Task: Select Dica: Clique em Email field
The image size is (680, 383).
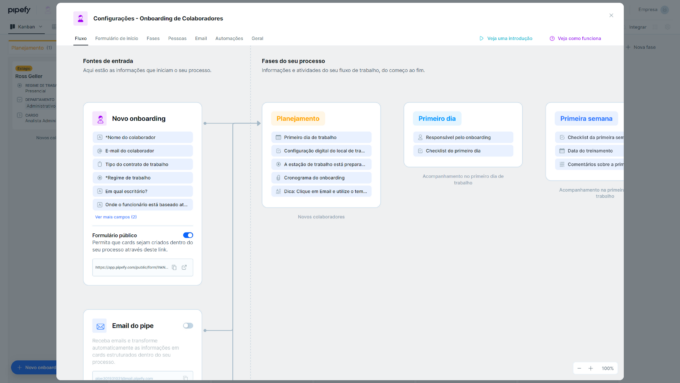Action: pos(321,191)
